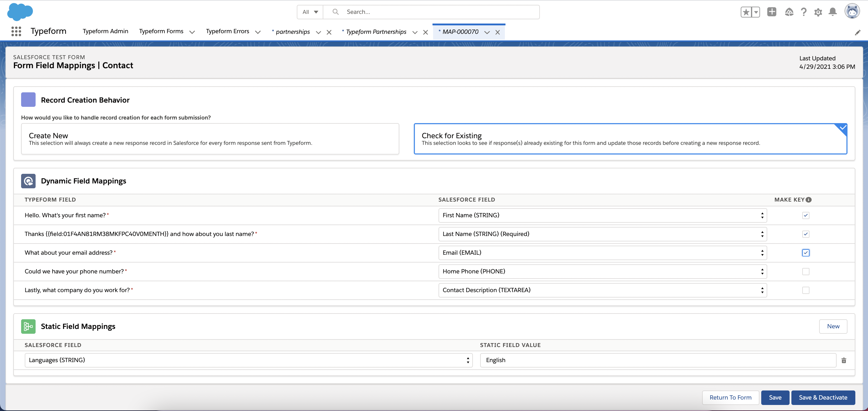868x411 pixels.
Task: Click the Favorites star icon
Action: tap(746, 12)
